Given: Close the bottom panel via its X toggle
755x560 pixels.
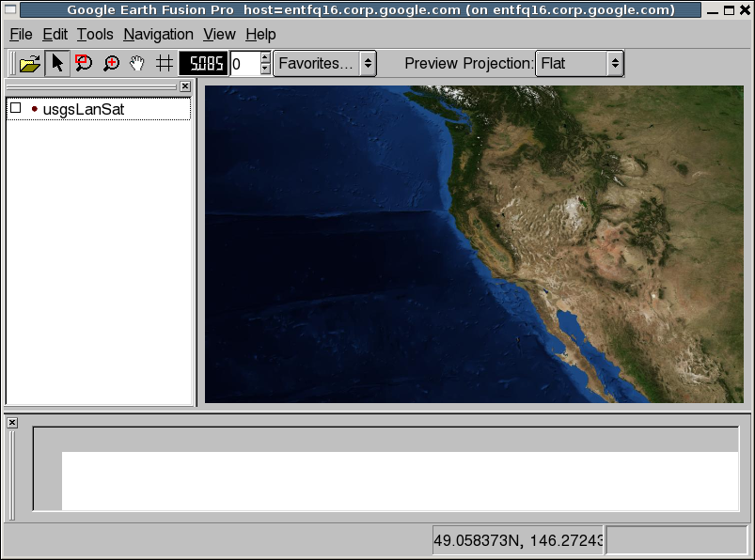Looking at the screenshot, I should [x=11, y=422].
